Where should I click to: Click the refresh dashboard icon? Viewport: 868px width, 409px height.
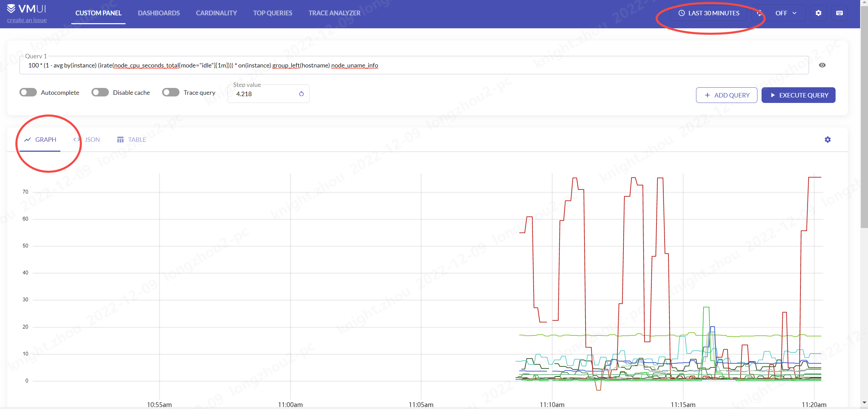pyautogui.click(x=759, y=13)
